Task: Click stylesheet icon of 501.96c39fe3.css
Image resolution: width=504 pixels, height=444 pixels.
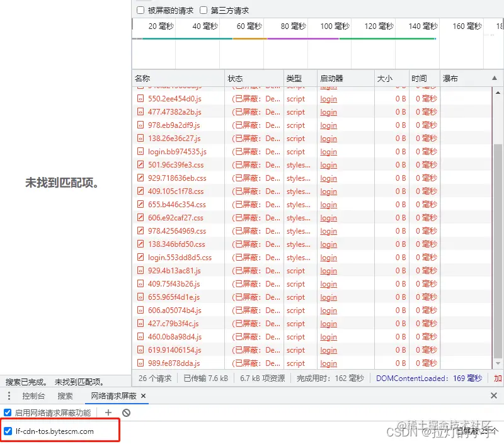Action: tap(140, 165)
